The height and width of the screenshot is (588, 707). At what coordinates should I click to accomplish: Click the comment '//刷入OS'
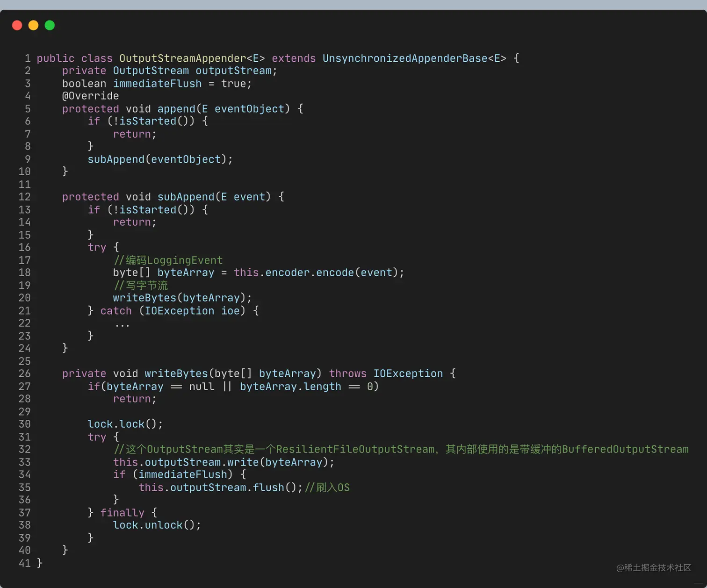[327, 488]
